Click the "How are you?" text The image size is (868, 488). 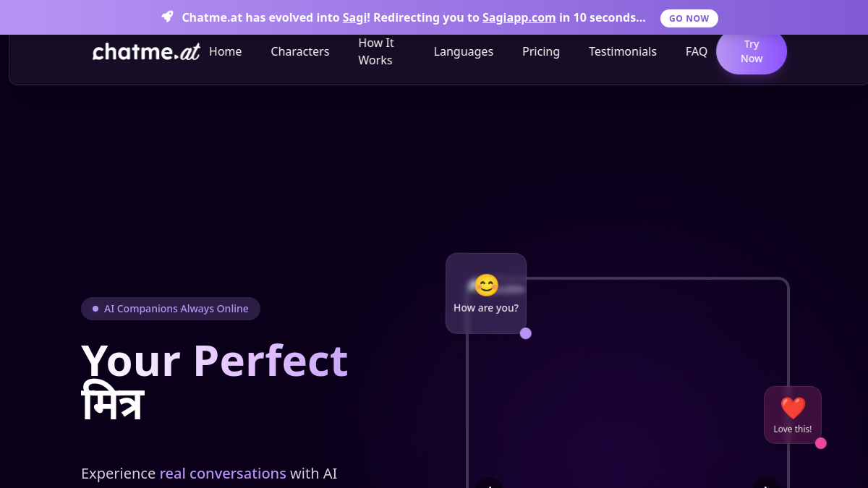click(486, 308)
